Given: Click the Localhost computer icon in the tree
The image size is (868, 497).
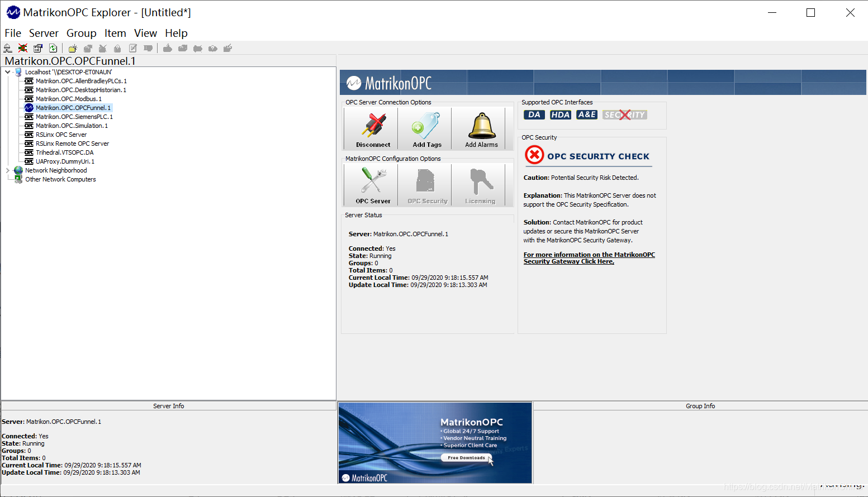Looking at the screenshot, I should pos(18,72).
